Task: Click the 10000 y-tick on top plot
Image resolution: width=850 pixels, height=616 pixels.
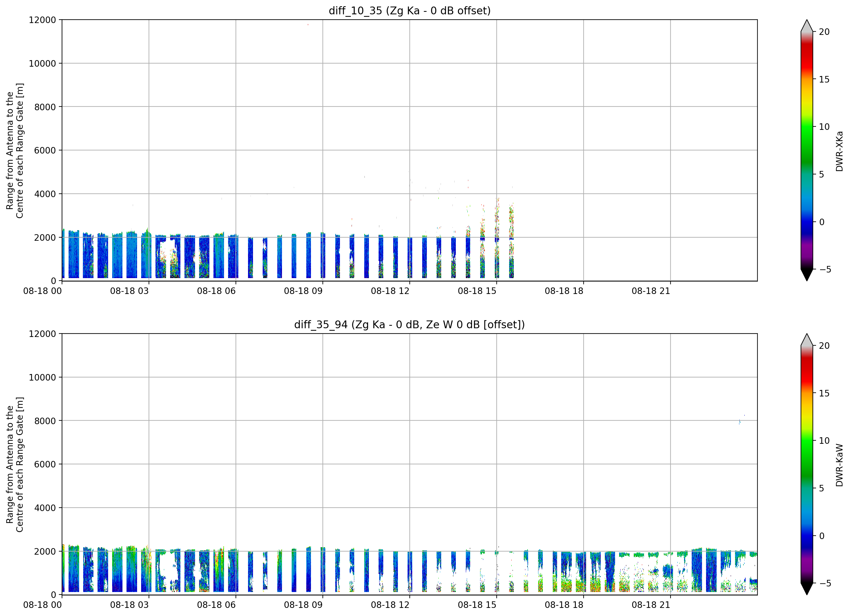Action: [x=42, y=64]
